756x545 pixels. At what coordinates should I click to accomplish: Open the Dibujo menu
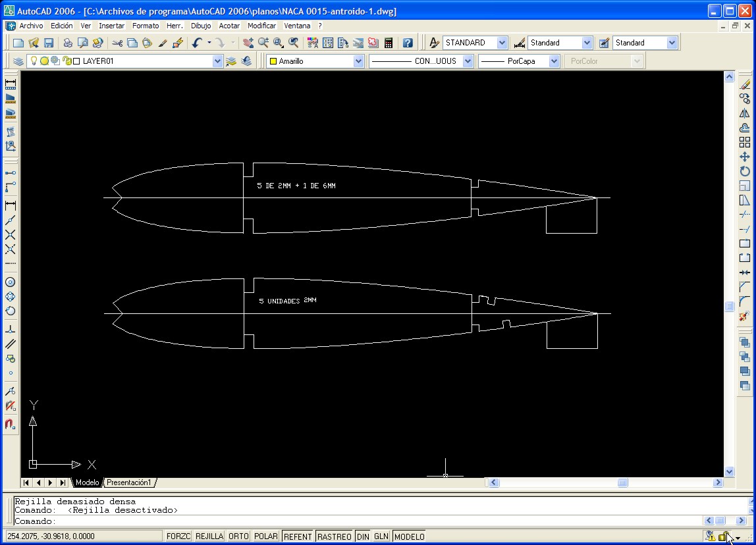pyautogui.click(x=201, y=26)
